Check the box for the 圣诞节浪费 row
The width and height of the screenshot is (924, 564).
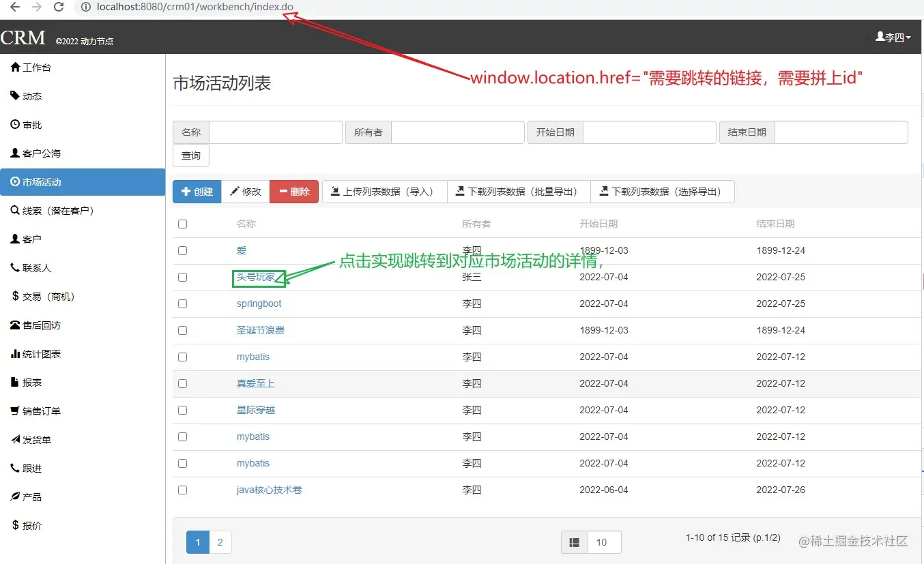182,330
